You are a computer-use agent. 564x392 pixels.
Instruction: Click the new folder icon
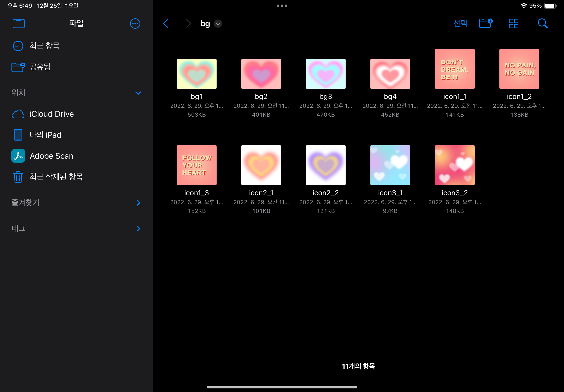click(x=486, y=24)
